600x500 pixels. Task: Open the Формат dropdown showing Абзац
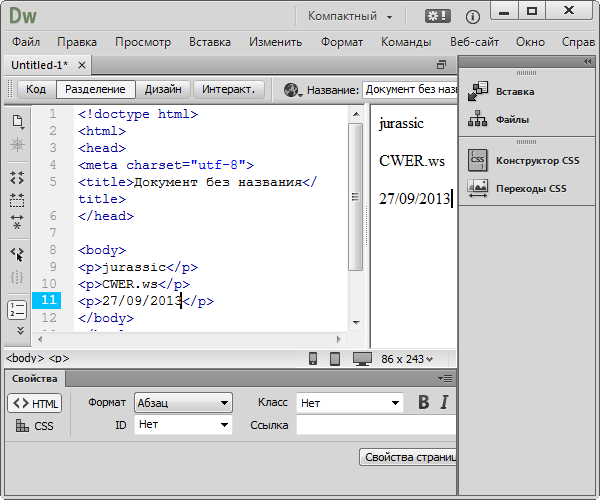[183, 402]
